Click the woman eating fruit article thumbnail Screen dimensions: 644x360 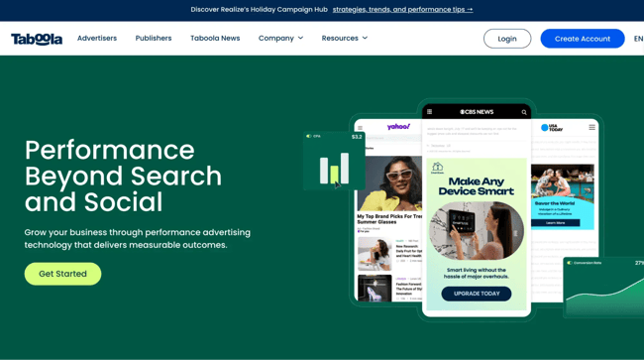375,254
